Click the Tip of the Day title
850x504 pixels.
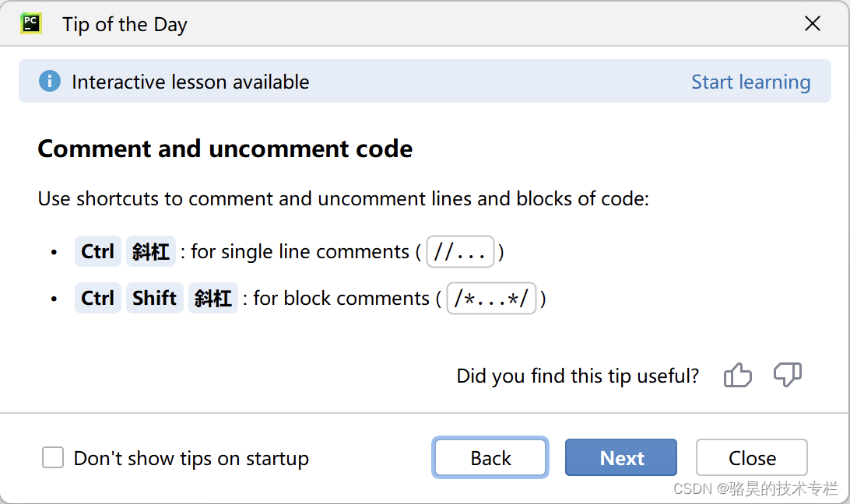[x=125, y=24]
